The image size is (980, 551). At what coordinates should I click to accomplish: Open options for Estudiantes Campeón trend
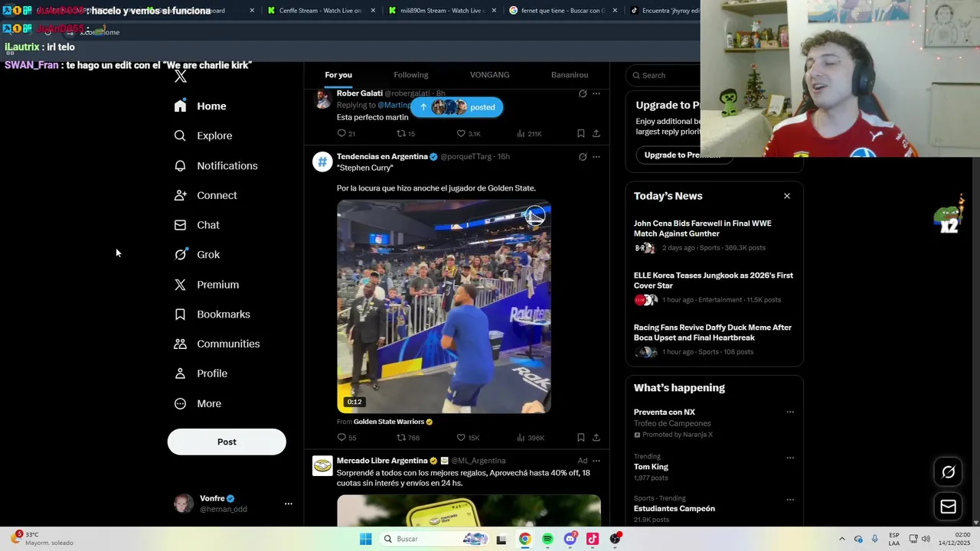tap(790, 500)
